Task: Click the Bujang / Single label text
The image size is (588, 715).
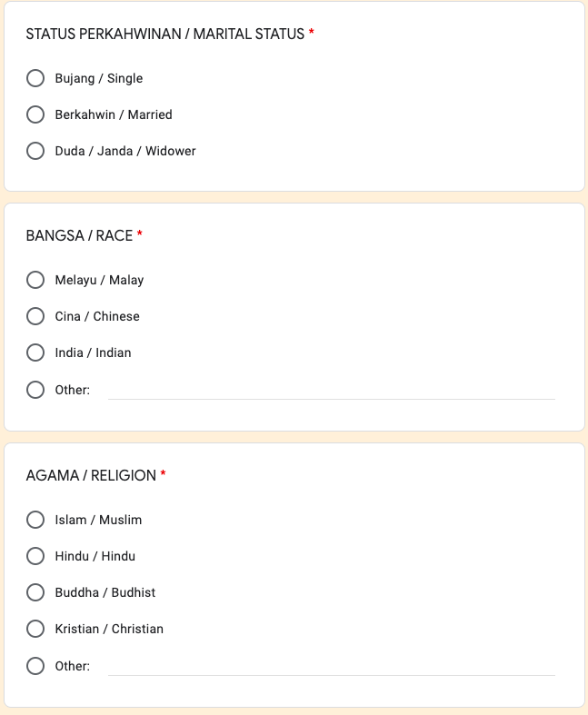Action: [99, 78]
